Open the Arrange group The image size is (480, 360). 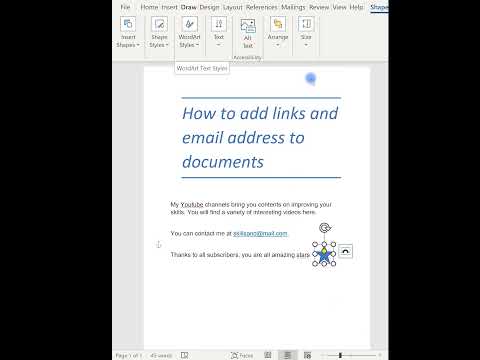278,32
